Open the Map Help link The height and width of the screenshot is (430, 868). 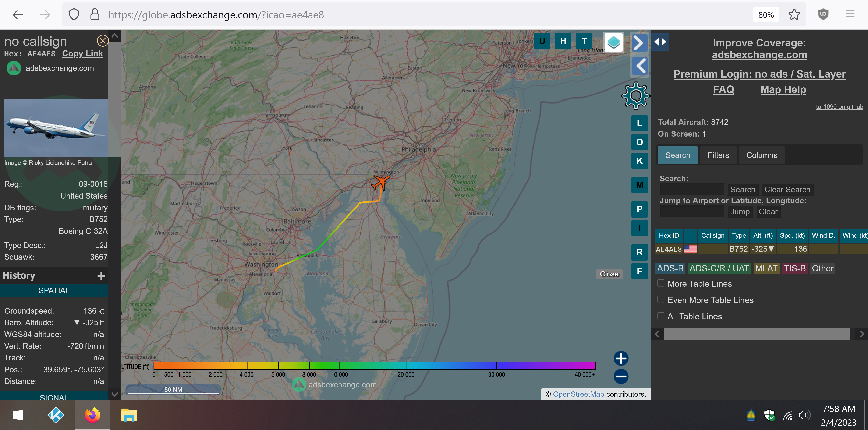tap(783, 90)
